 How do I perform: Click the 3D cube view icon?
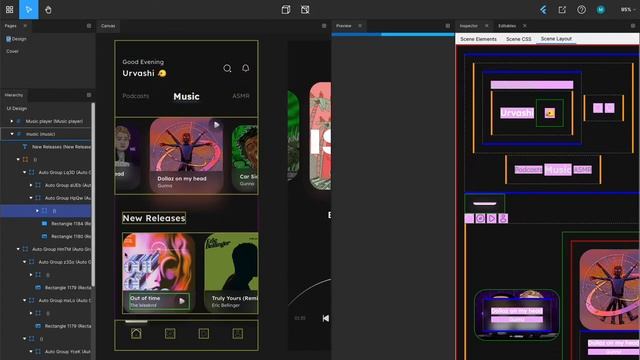click(286, 9)
